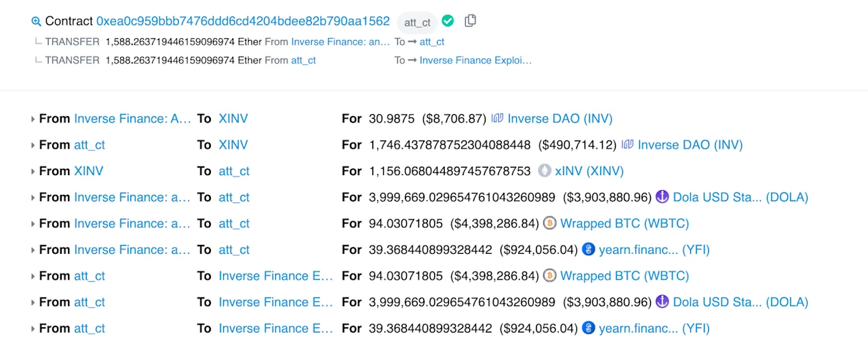868x357 pixels.
Task: Expand the last YFI transfer row
Action: coord(33,328)
